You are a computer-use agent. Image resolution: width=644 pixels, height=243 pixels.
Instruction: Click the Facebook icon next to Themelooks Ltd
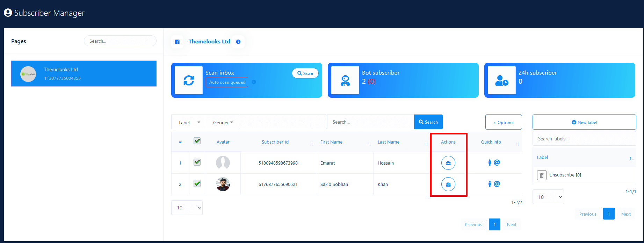(x=177, y=42)
